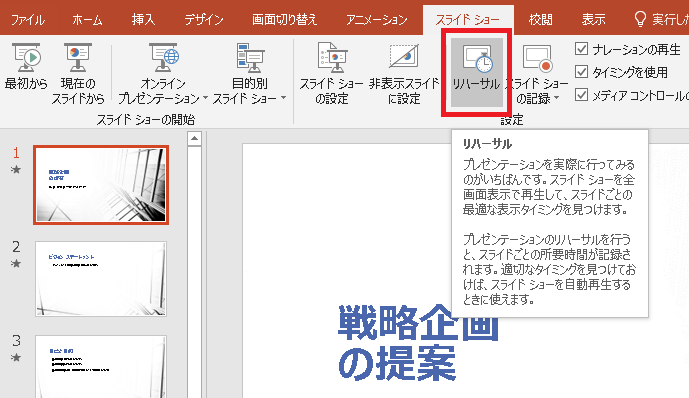
Task: Set slide as hidden (非表示スライドに設定)
Action: [x=404, y=73]
